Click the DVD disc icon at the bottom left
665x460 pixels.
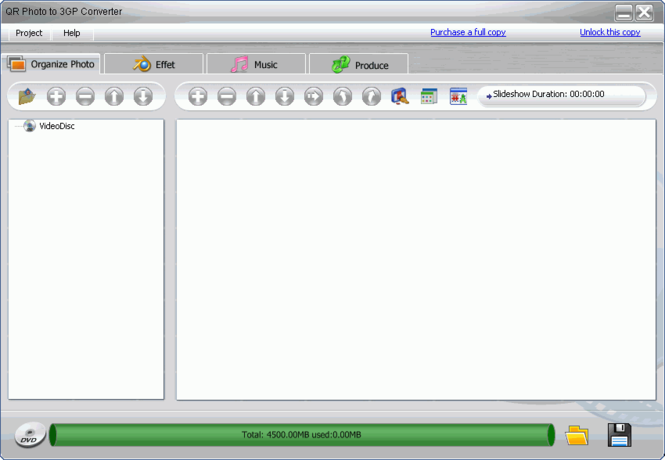tap(30, 435)
